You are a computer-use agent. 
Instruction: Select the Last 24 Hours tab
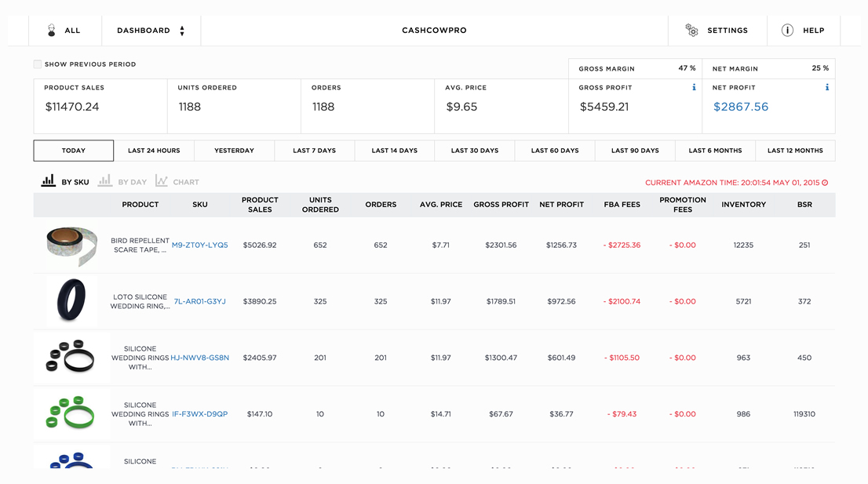click(x=154, y=151)
